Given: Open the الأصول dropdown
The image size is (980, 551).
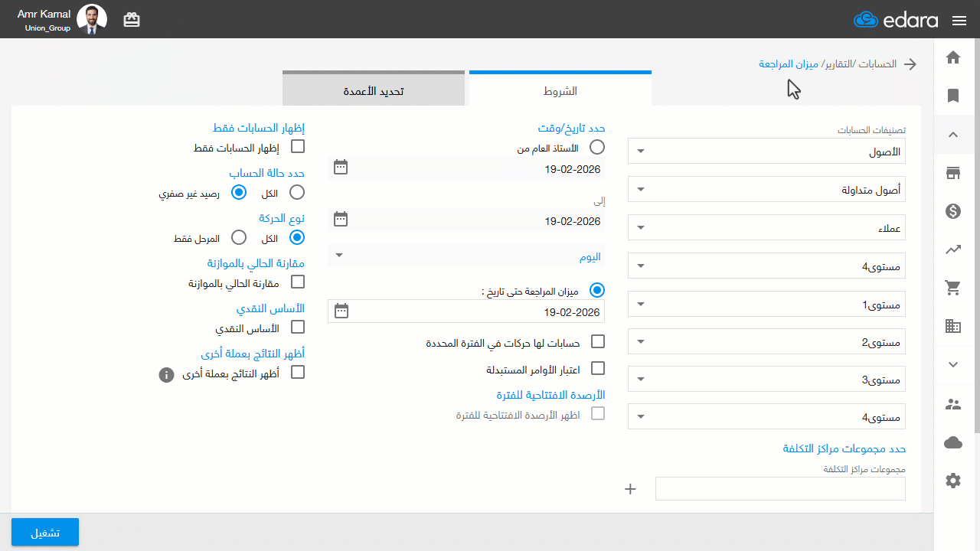Looking at the screenshot, I should [x=766, y=151].
